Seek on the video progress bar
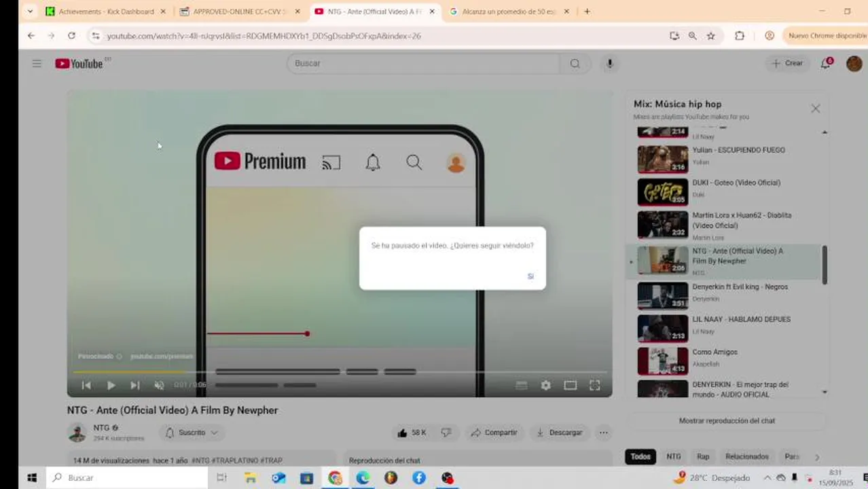The height and width of the screenshot is (489, 868). tap(340, 372)
